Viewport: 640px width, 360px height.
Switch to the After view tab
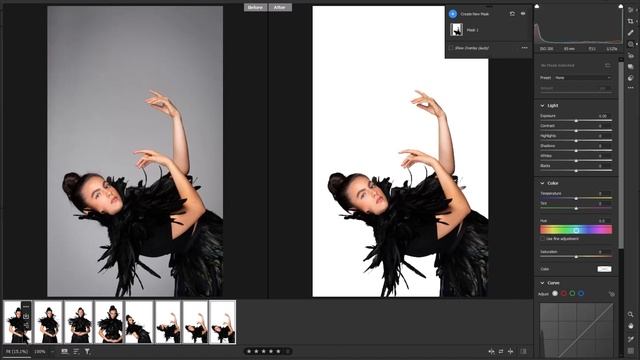point(280,7)
